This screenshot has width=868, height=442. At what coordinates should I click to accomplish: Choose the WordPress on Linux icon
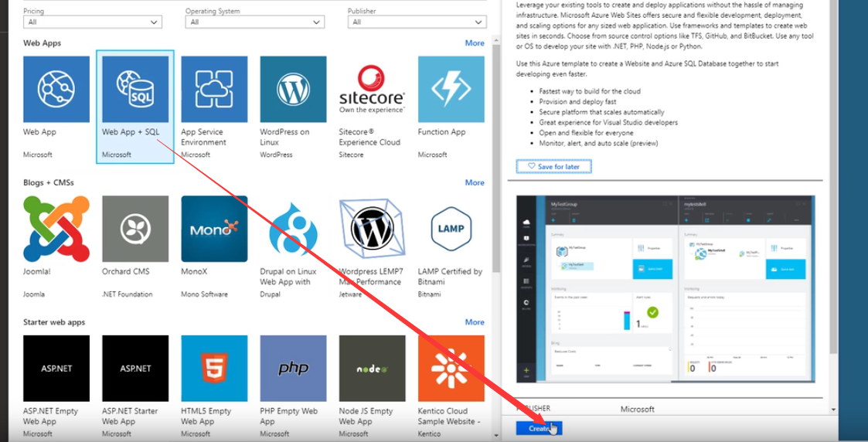[x=294, y=89]
